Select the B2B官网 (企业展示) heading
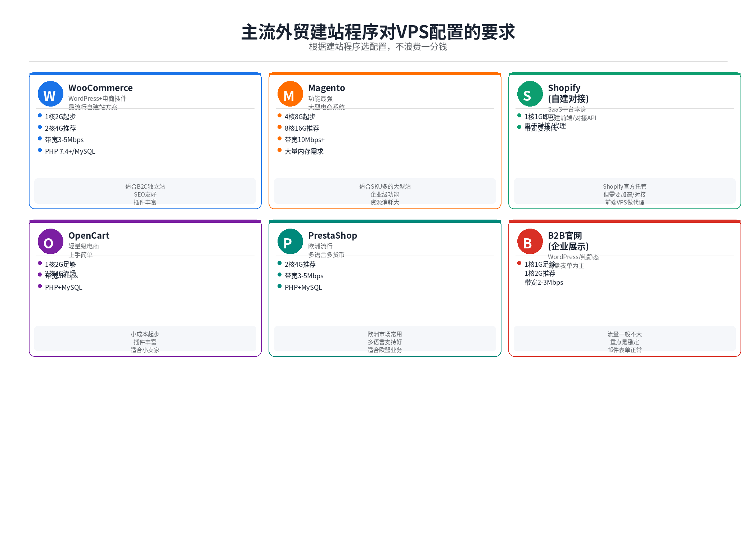The height and width of the screenshot is (540, 756). [568, 241]
